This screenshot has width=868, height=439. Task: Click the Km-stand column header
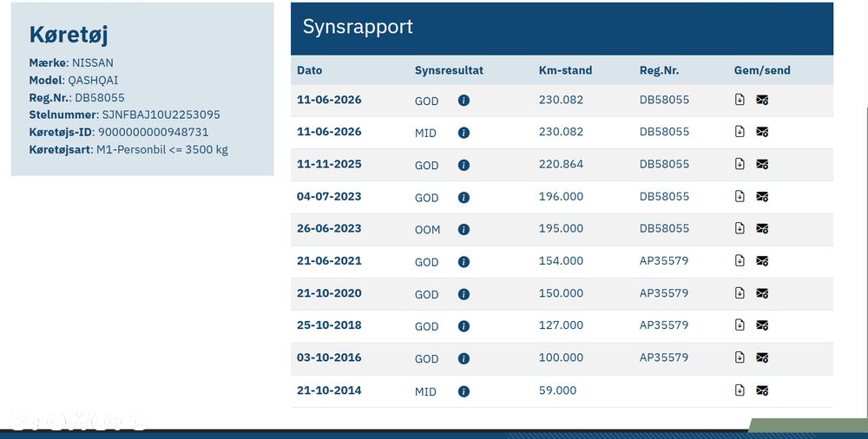(x=565, y=70)
